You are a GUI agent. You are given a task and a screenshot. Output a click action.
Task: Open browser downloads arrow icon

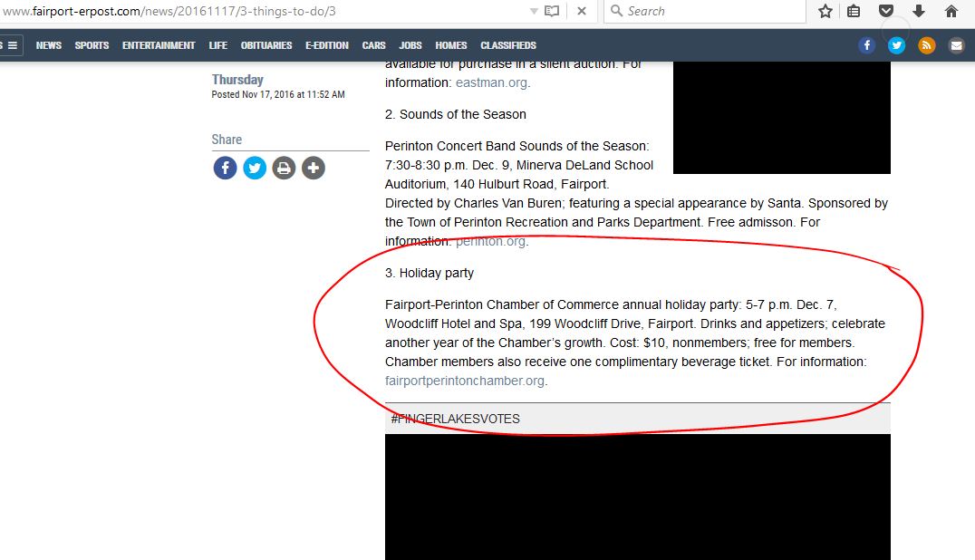pyautogui.click(x=919, y=11)
